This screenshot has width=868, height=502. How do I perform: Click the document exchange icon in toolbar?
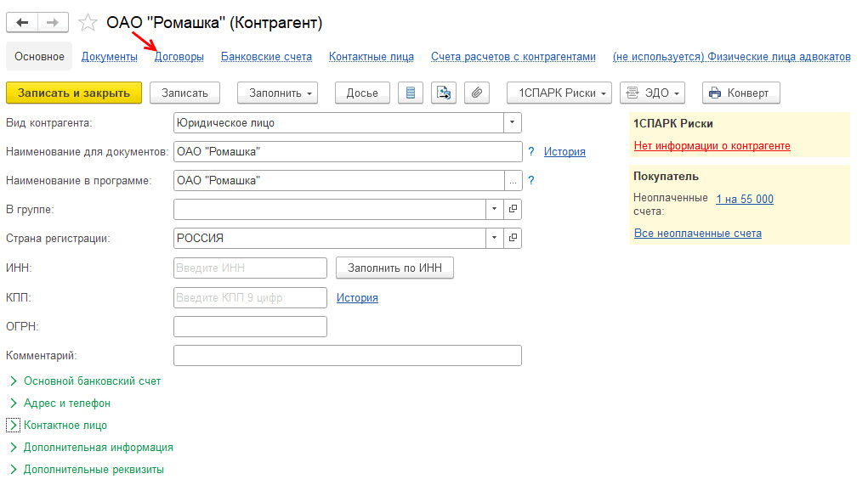444,93
